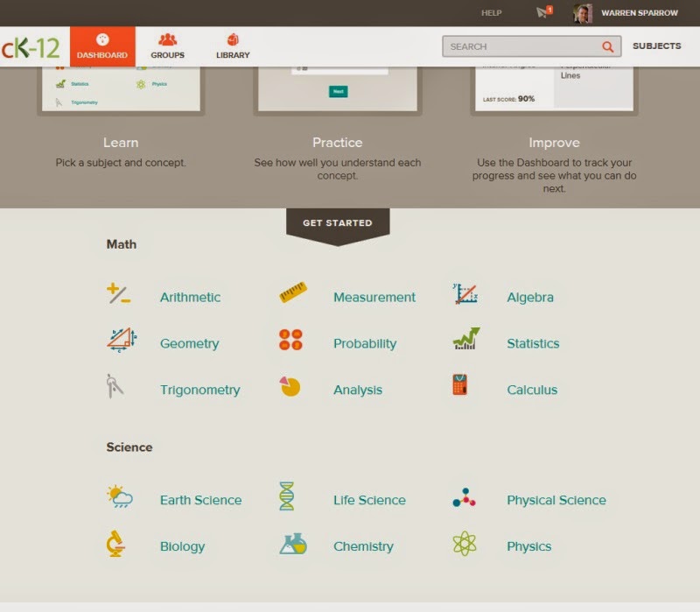700x612 pixels.
Task: Click the Practice heading text
Action: pos(338,143)
